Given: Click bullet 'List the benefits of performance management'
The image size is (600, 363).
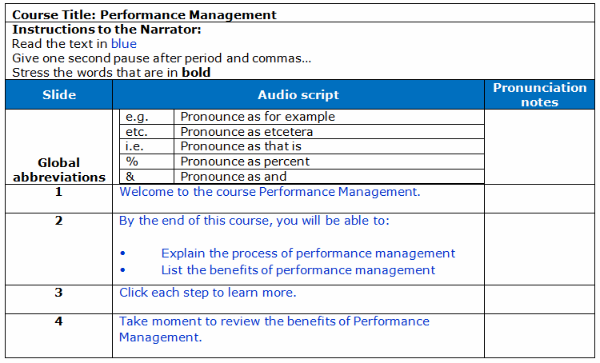Looking at the screenshot, I should [x=298, y=270].
